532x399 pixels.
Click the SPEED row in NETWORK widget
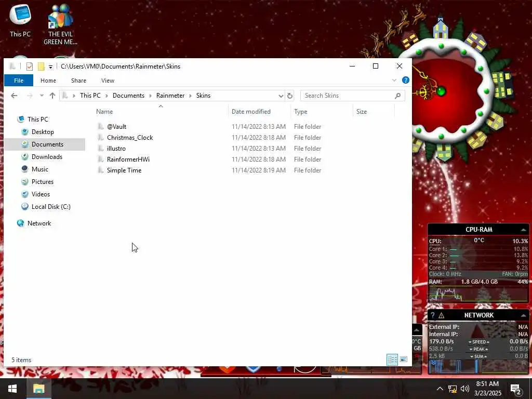478,342
